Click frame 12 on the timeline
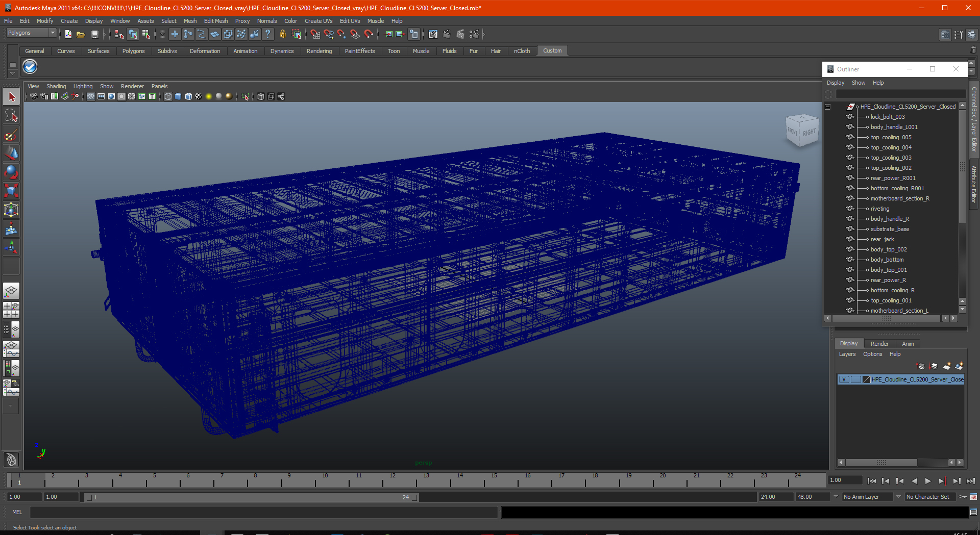The width and height of the screenshot is (980, 535). (x=392, y=479)
